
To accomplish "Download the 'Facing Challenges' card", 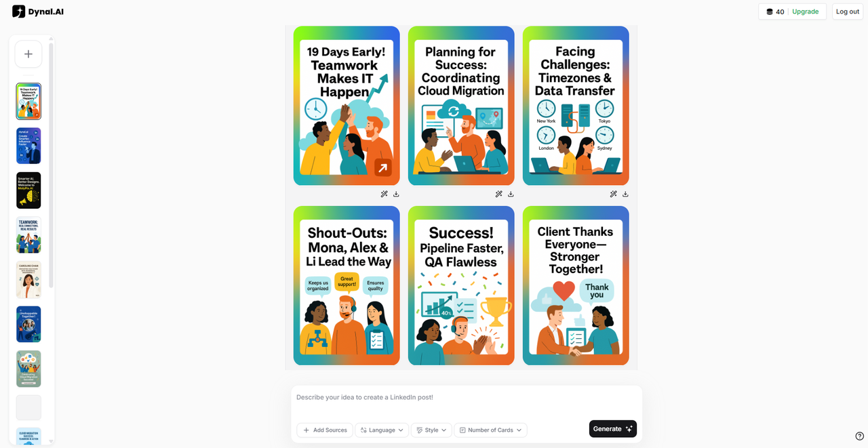I will click(625, 194).
